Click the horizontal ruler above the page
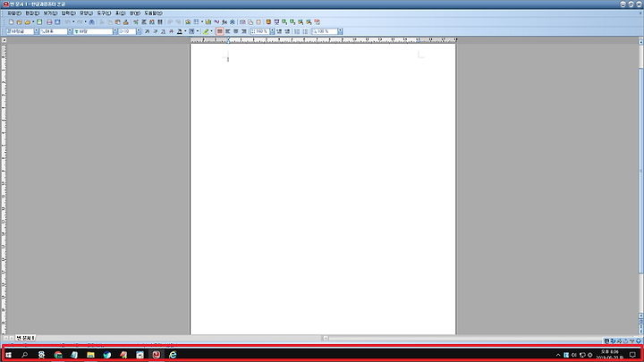Screen dimensions: 644x362 tap(323, 40)
